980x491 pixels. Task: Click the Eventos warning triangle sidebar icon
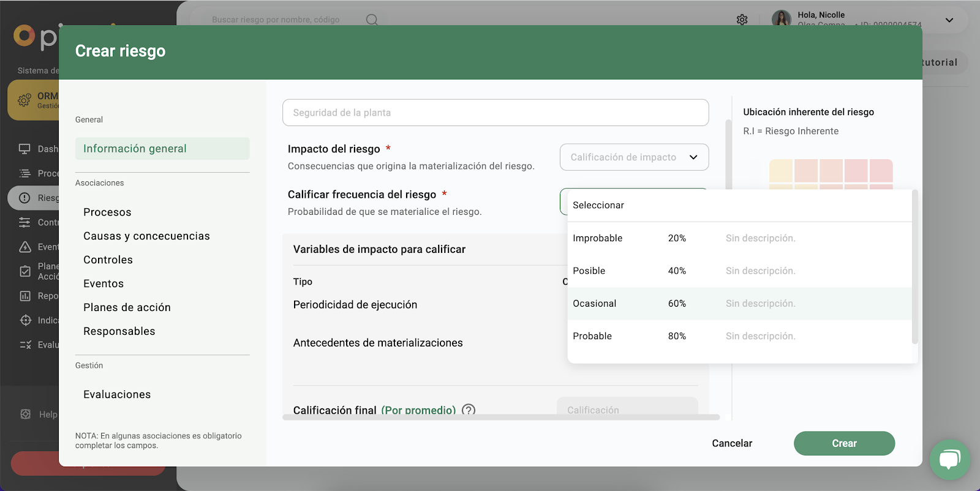click(25, 247)
